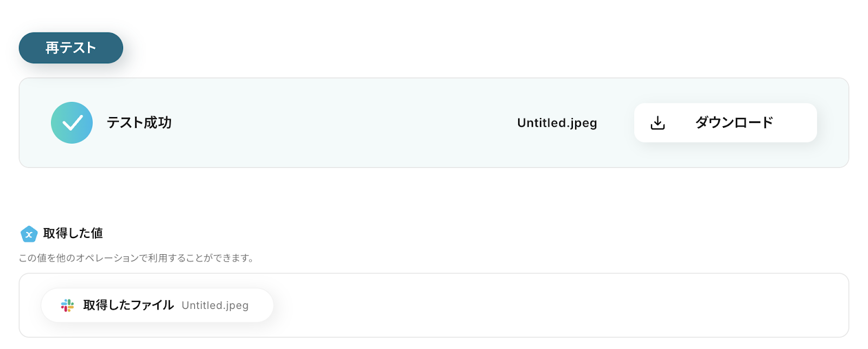Click the 取得した値 section heading

(73, 234)
